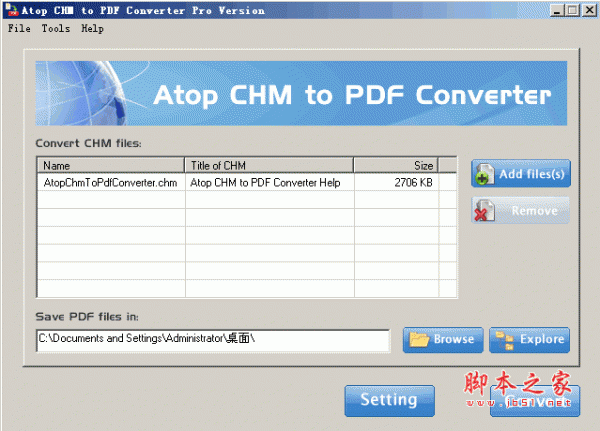Sort by the Size column header

[396, 165]
